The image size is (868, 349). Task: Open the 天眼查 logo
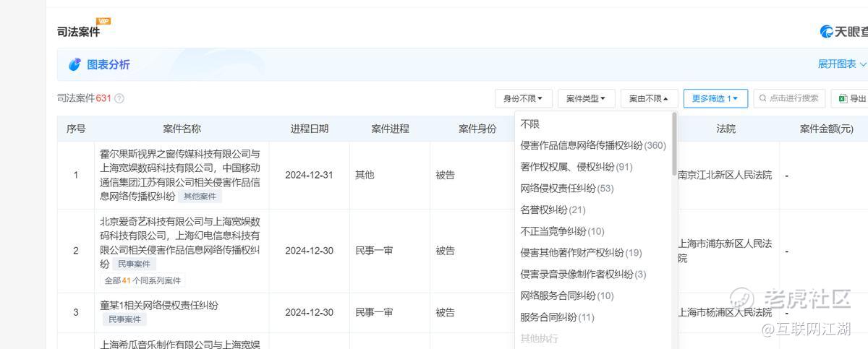click(843, 31)
